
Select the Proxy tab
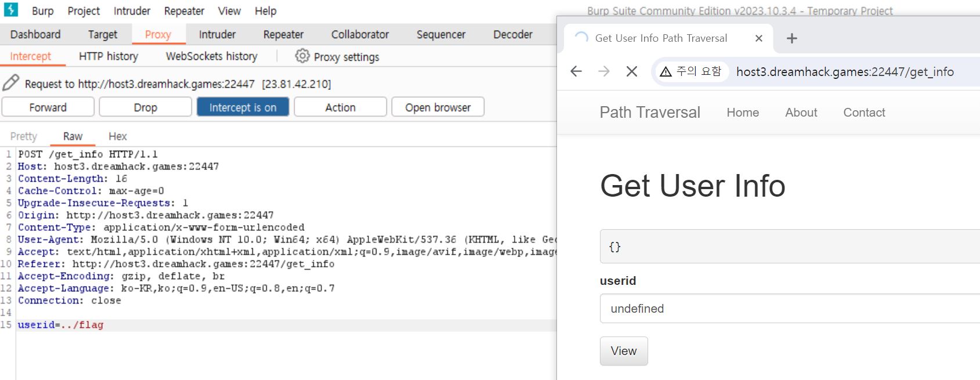click(158, 34)
